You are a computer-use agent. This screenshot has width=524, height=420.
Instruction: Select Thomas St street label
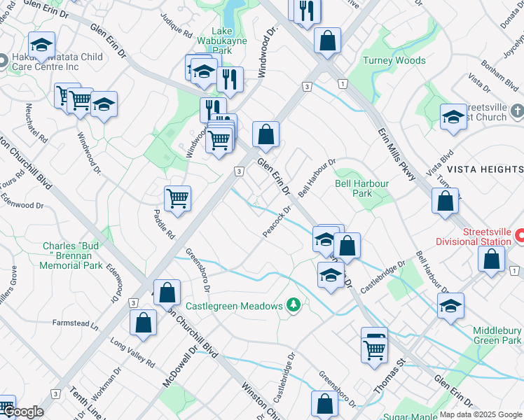[x=389, y=377]
